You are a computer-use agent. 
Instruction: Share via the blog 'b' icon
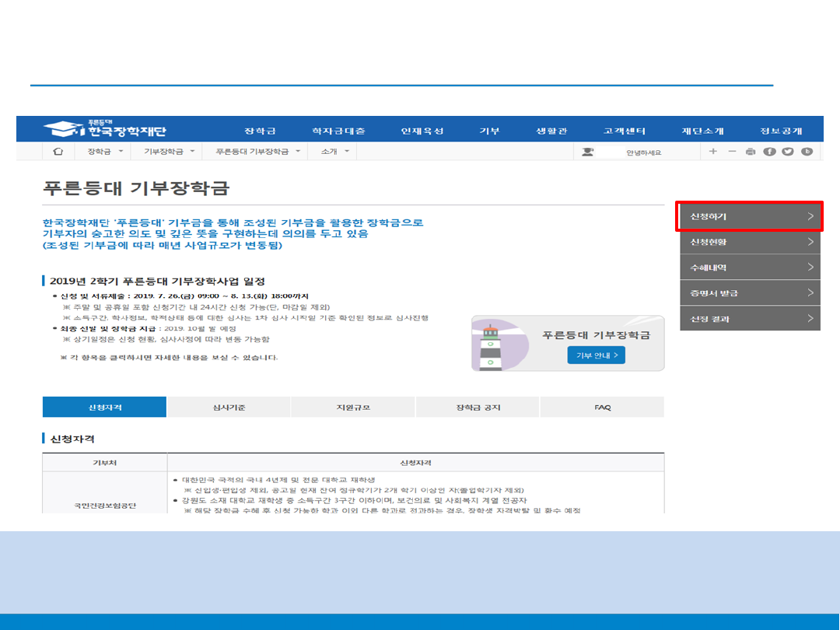[x=807, y=152]
